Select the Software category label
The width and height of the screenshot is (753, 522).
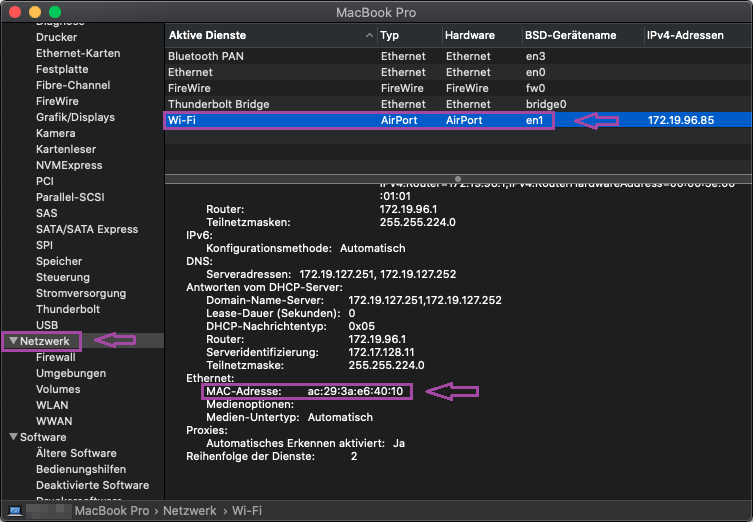coord(43,437)
